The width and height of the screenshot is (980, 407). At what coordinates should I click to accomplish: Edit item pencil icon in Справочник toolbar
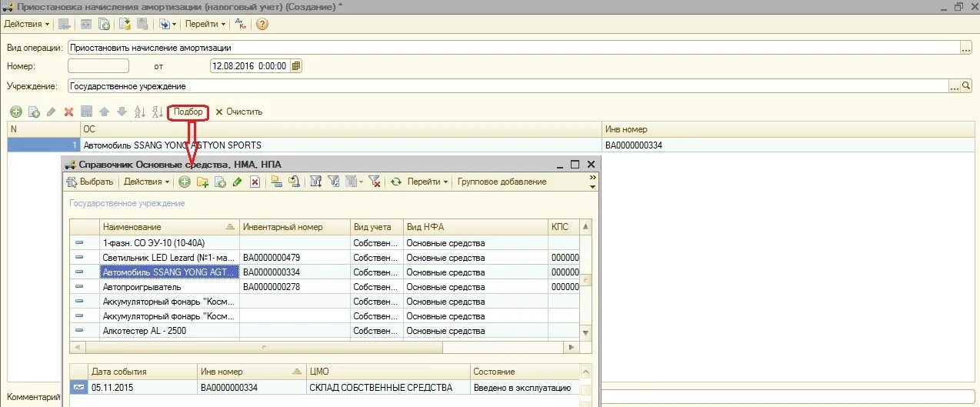tap(237, 182)
